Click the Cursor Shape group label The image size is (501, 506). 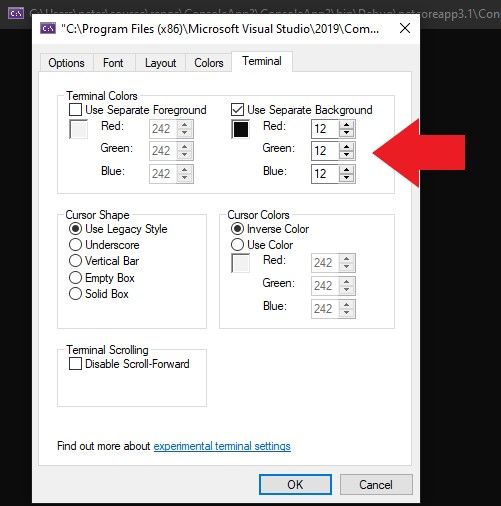pos(97,215)
